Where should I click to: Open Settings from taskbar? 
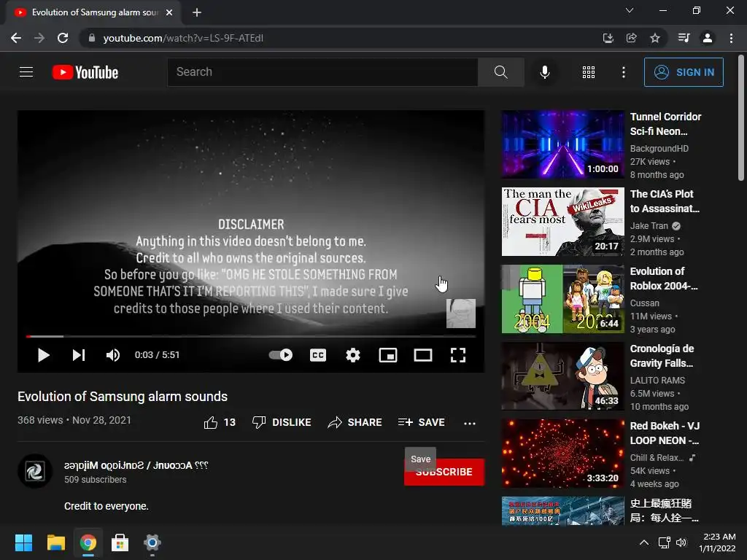[x=152, y=542]
